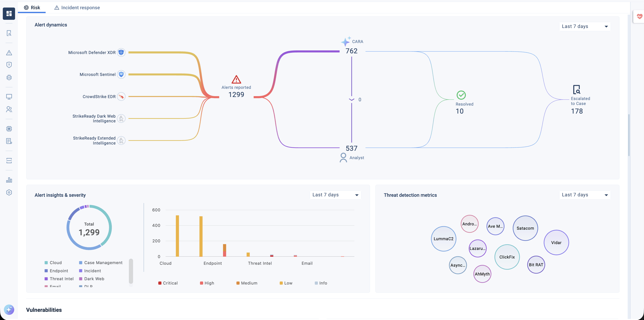Click the Cloud bar in severity chart
The image size is (644, 320).
coord(177,236)
